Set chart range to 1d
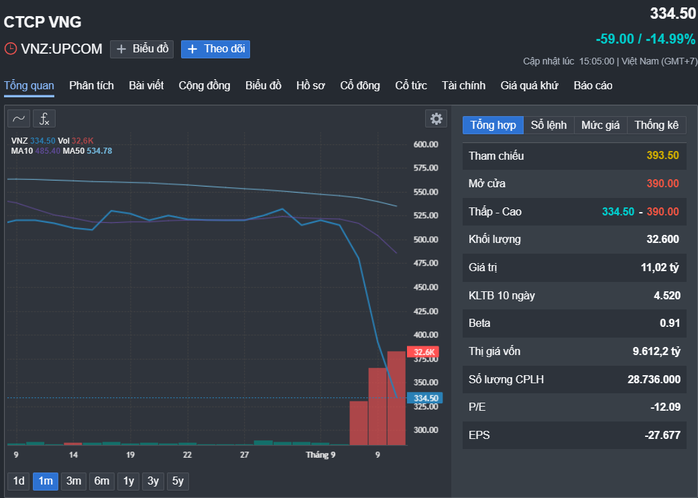 19,481
